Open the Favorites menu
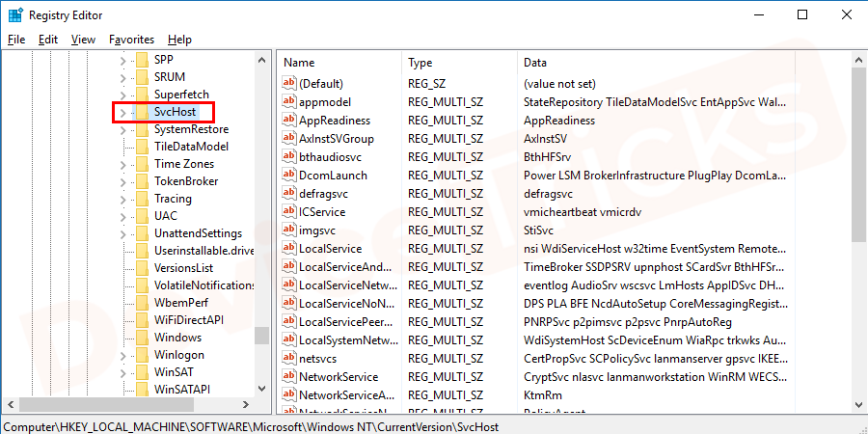The width and height of the screenshot is (868, 434). pos(132,40)
